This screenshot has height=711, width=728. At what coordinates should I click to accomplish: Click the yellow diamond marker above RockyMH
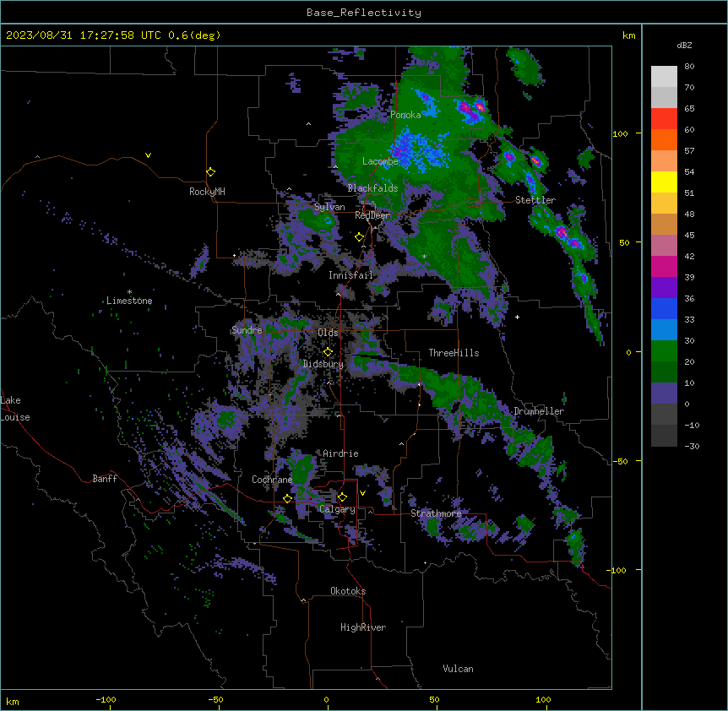pos(211,171)
